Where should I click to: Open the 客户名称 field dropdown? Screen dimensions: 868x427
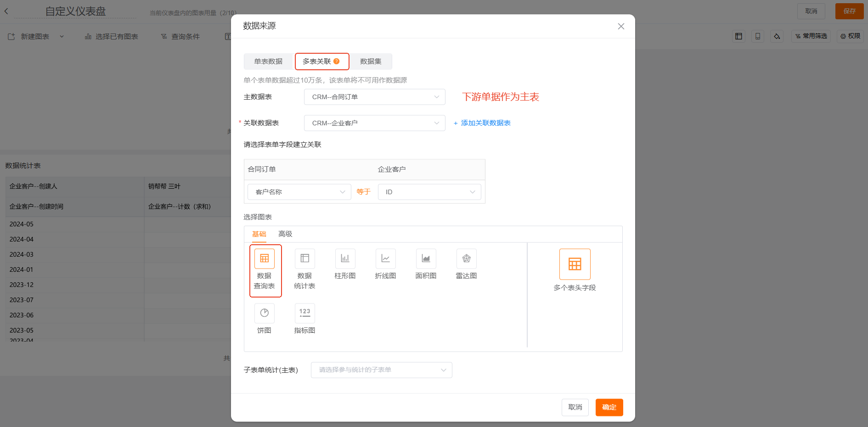(x=299, y=192)
